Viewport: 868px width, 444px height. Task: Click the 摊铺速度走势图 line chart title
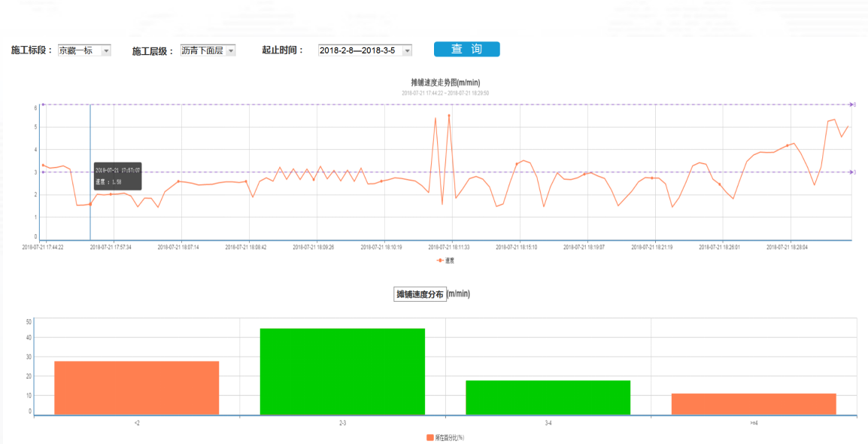pyautogui.click(x=445, y=82)
